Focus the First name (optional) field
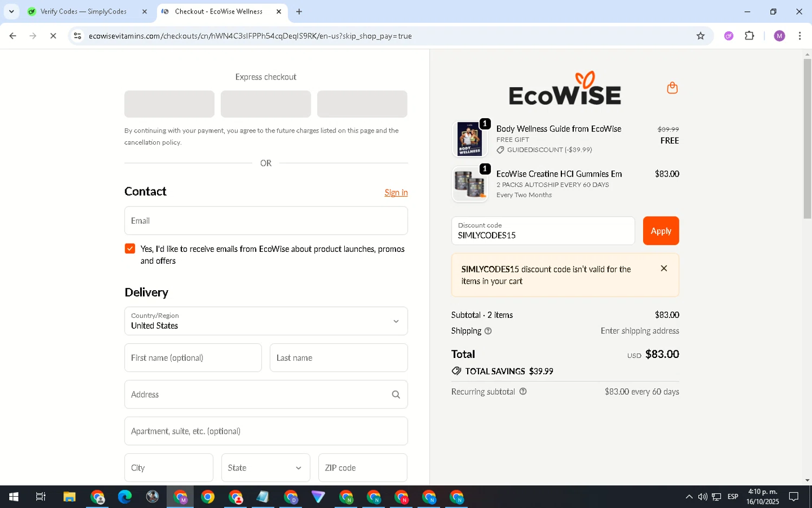 pos(193,358)
